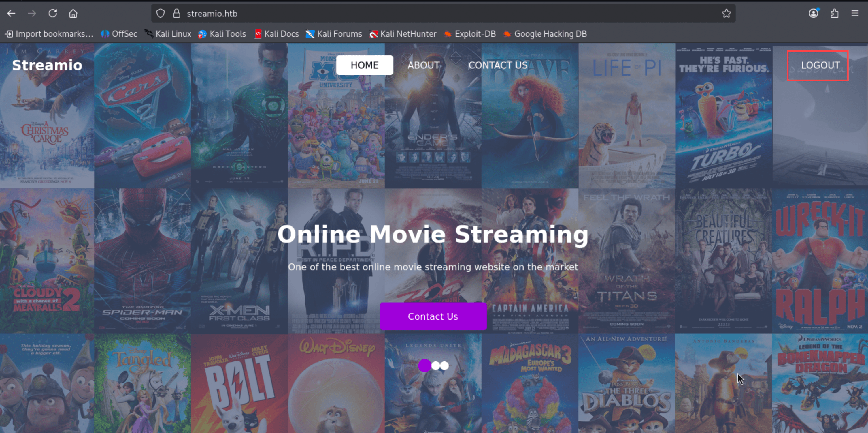Open the Kali Docs bookmark
868x433 pixels.
(276, 34)
